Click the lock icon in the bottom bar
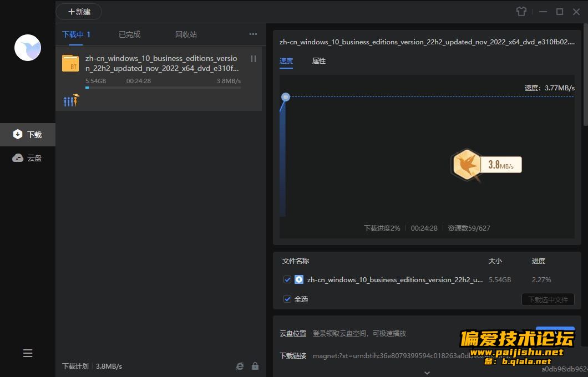588x377 pixels. (x=255, y=366)
